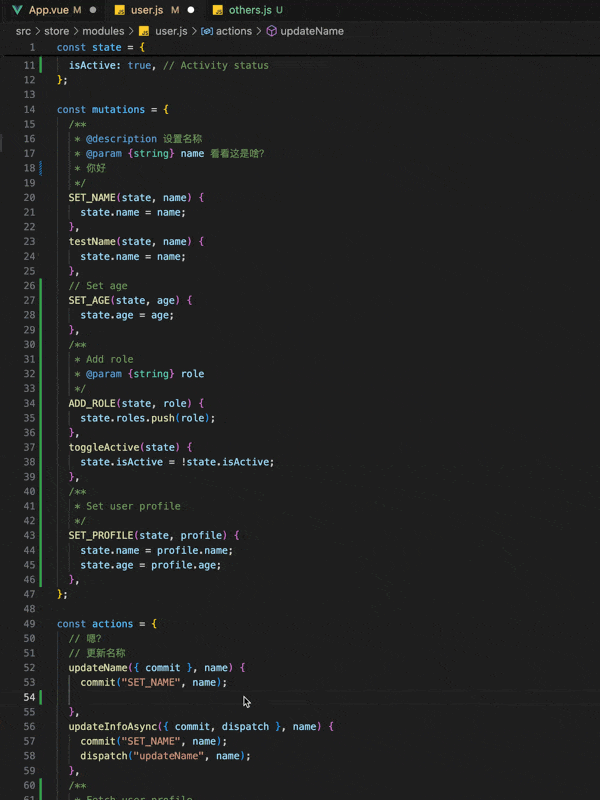Image resolution: width=600 pixels, height=800 pixels.
Task: Open the store breadcrumb dropdown
Action: pos(57,31)
